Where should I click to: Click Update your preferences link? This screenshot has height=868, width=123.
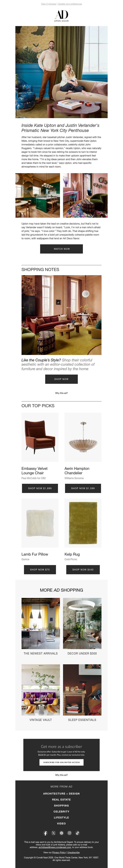70,4
